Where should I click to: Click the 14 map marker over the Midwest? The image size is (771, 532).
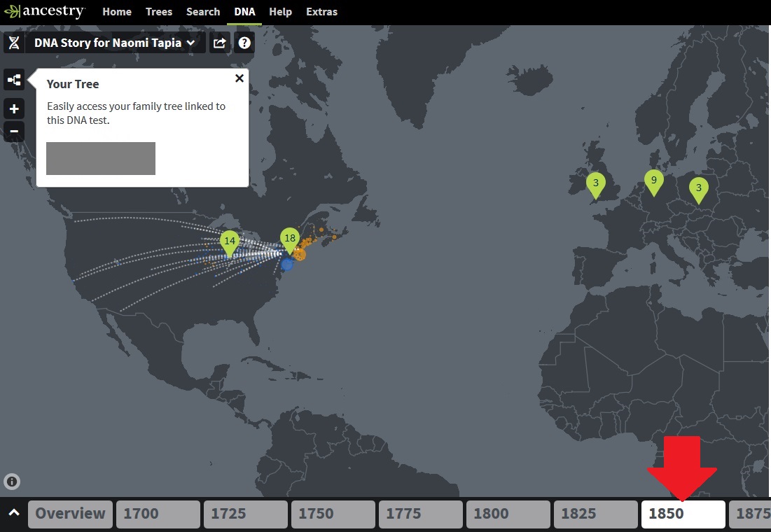pyautogui.click(x=230, y=241)
